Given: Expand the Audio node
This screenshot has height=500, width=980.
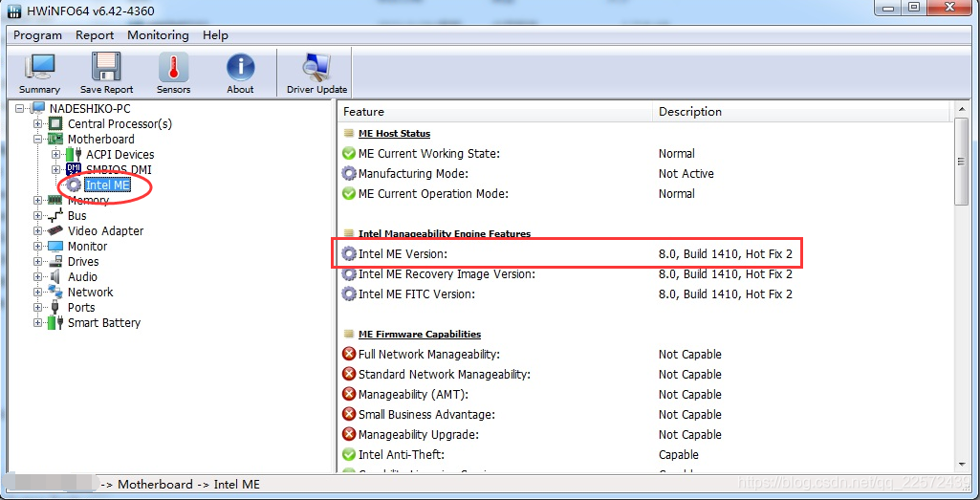Looking at the screenshot, I should 38,277.
